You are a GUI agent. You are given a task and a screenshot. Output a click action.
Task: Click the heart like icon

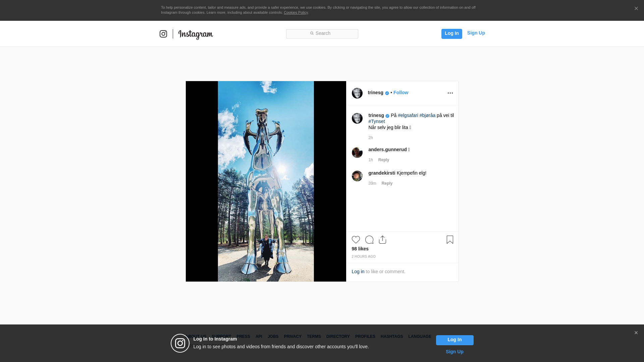tap(356, 240)
